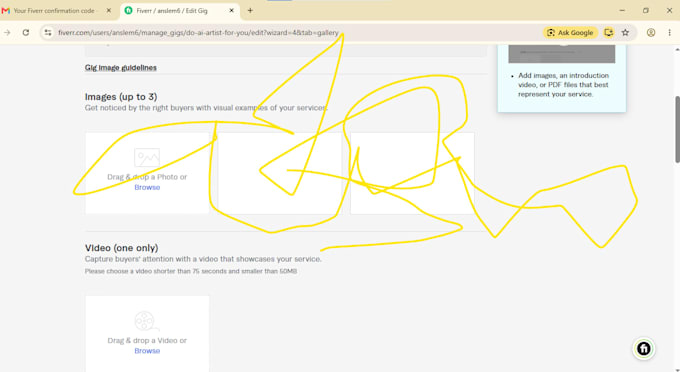Close the Fiverr Edit Gig tab

pos(232,11)
